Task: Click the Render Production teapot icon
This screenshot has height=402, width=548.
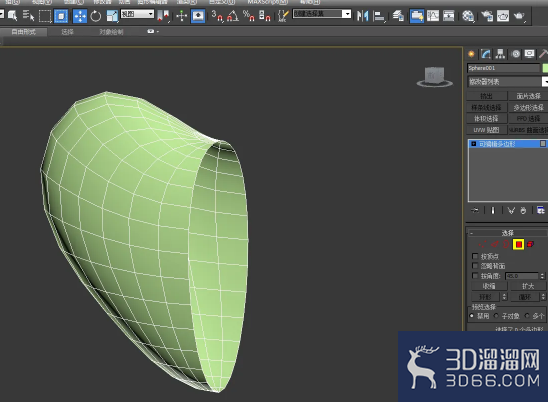Action: 520,16
